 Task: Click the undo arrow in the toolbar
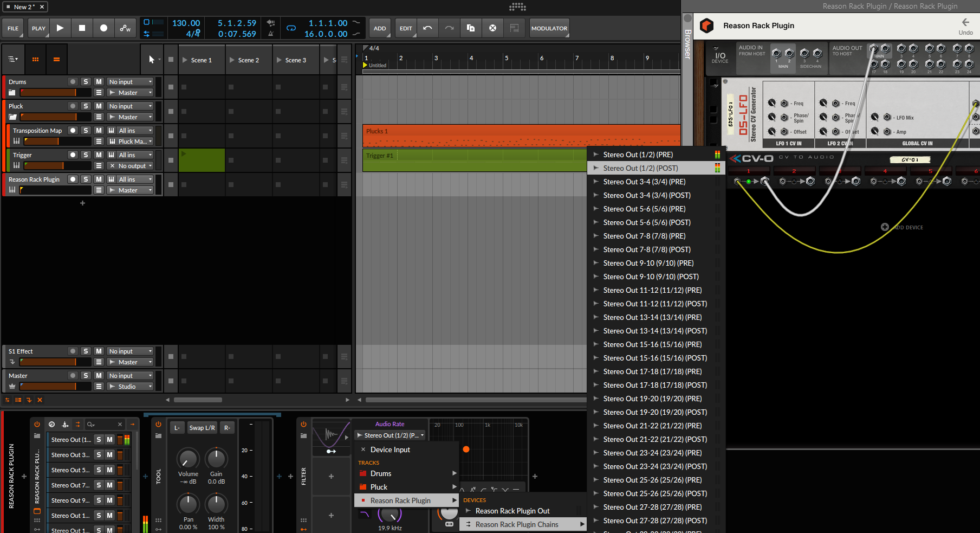(427, 28)
